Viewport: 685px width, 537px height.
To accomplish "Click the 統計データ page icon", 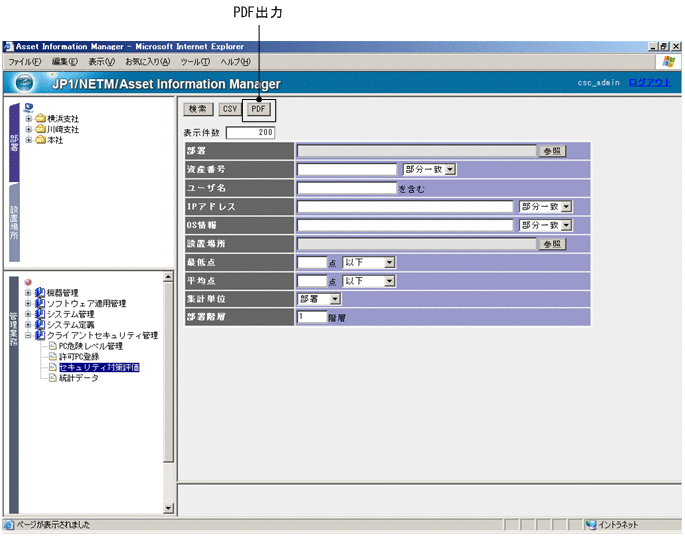I will coord(52,378).
